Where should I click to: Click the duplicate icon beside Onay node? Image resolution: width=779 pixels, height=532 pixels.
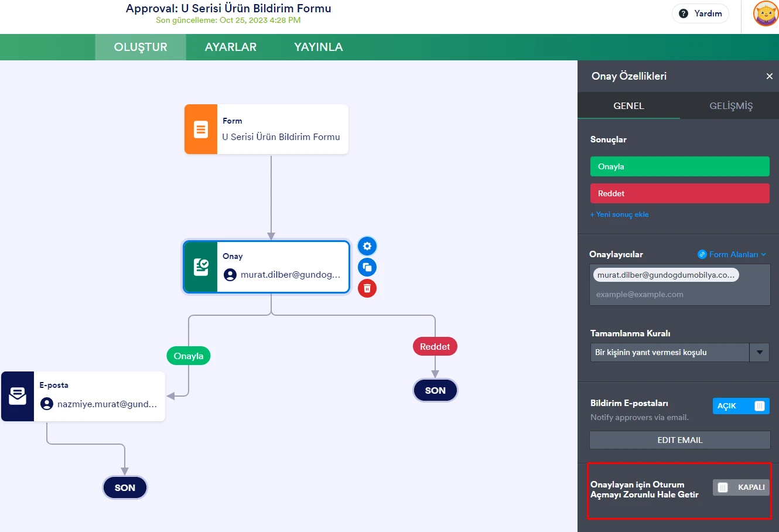tap(367, 267)
